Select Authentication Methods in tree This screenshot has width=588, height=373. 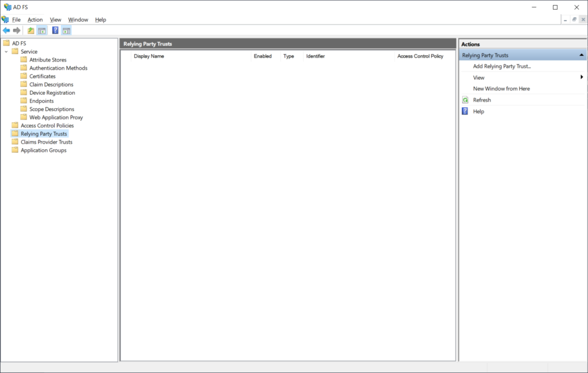[59, 68]
